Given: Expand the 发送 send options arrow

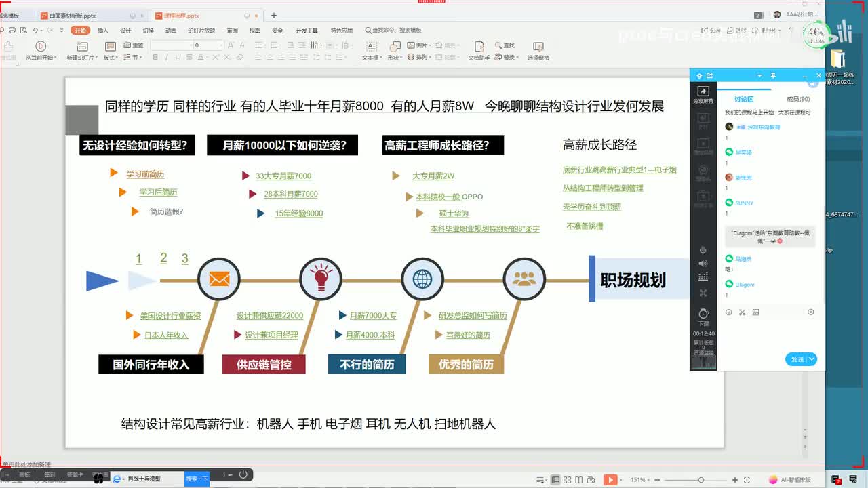Looking at the screenshot, I should tap(812, 359).
